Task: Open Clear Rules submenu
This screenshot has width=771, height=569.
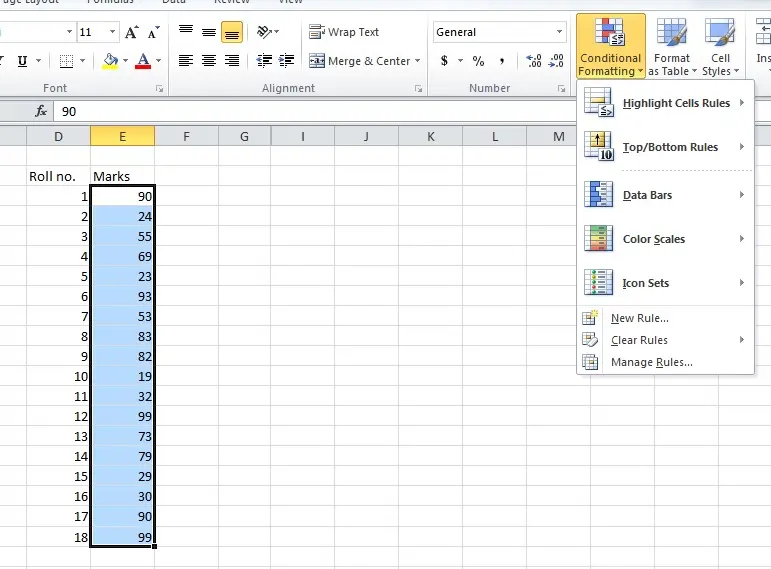Action: click(665, 340)
